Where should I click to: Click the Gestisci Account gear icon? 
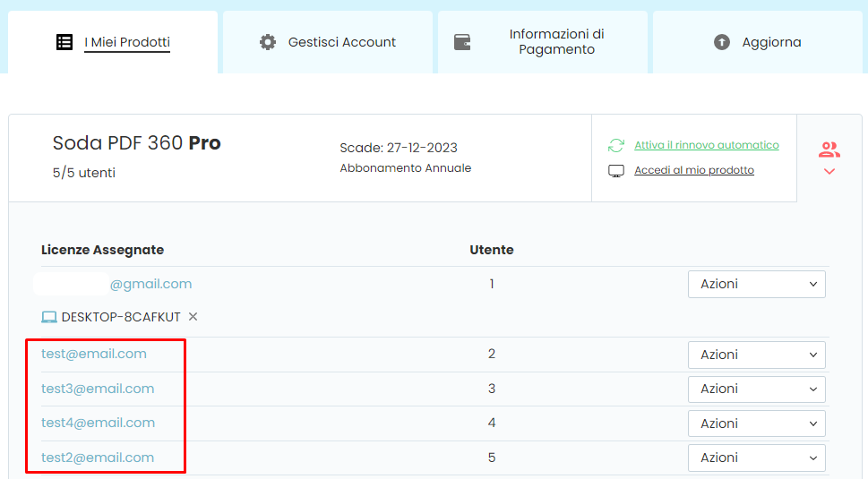tap(268, 42)
